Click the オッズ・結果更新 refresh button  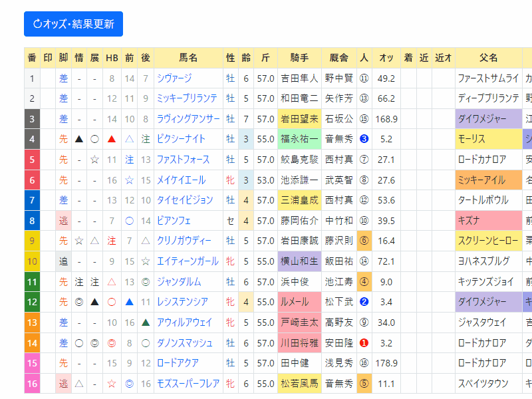click(73, 24)
